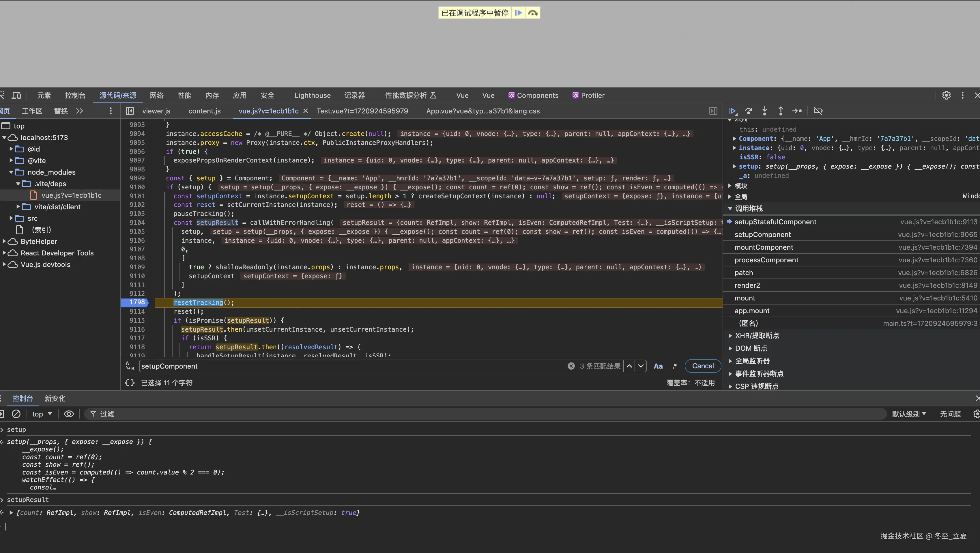This screenshot has height=553, width=980.
Task: Toggle regex option in search bar
Action: tap(674, 366)
